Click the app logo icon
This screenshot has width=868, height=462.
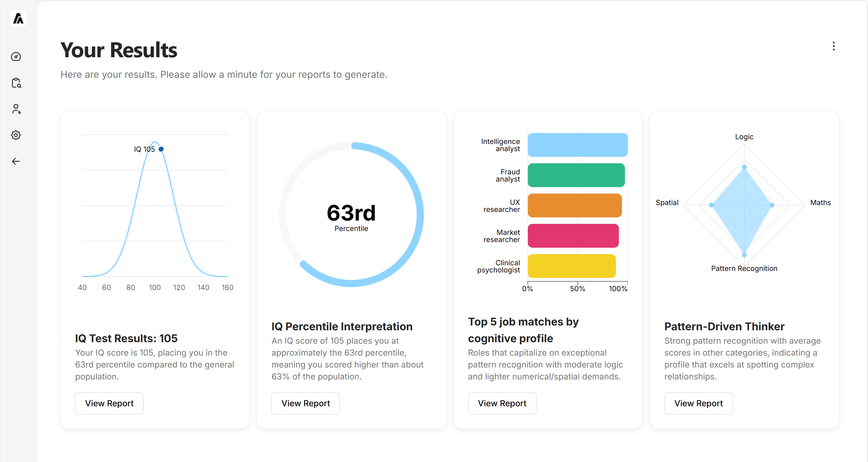coord(18,18)
